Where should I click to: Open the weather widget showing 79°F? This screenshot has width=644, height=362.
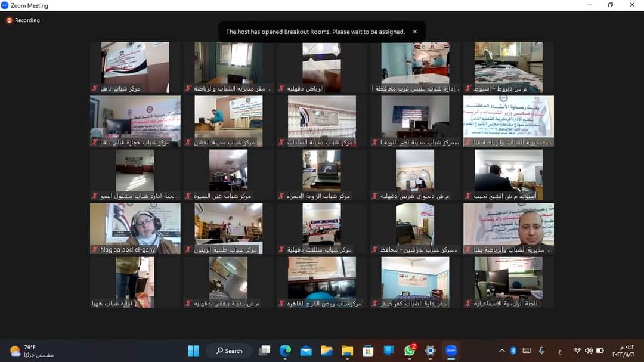point(32,351)
